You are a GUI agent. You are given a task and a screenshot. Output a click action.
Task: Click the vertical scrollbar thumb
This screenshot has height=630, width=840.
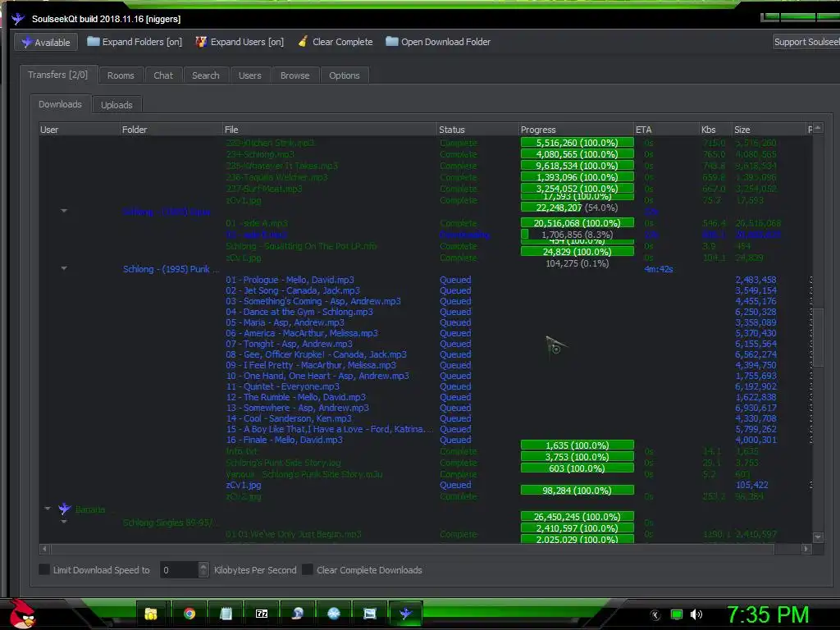coord(818,337)
